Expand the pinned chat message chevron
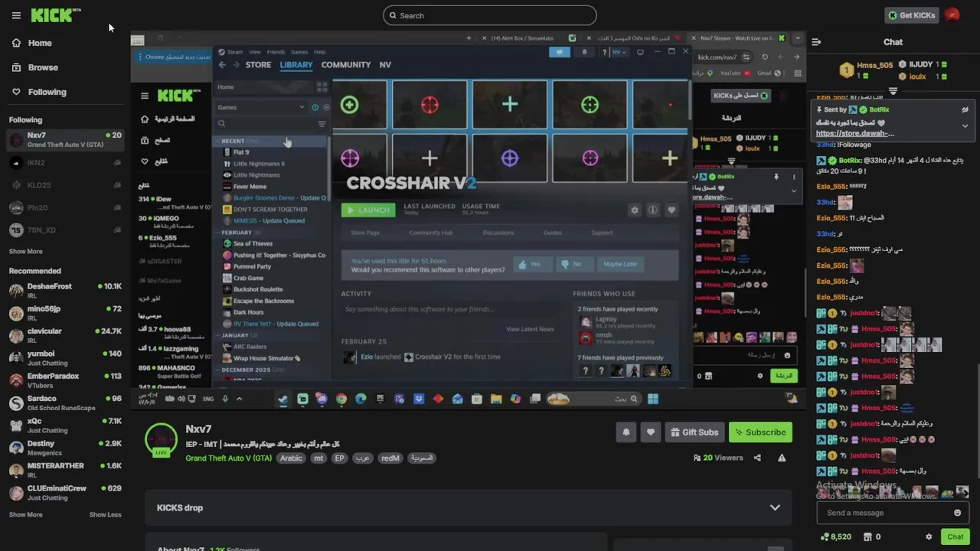 pyautogui.click(x=965, y=126)
